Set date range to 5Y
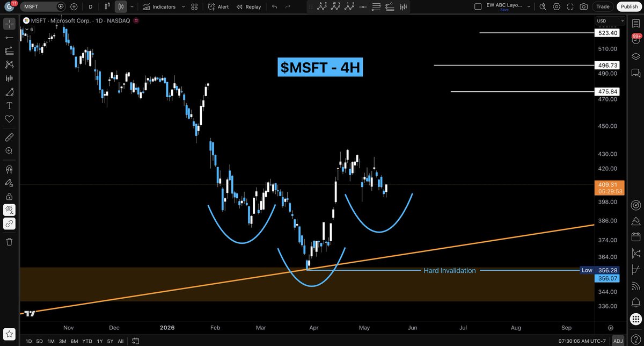Screen dimensions: 644x346 pyautogui.click(x=109, y=341)
